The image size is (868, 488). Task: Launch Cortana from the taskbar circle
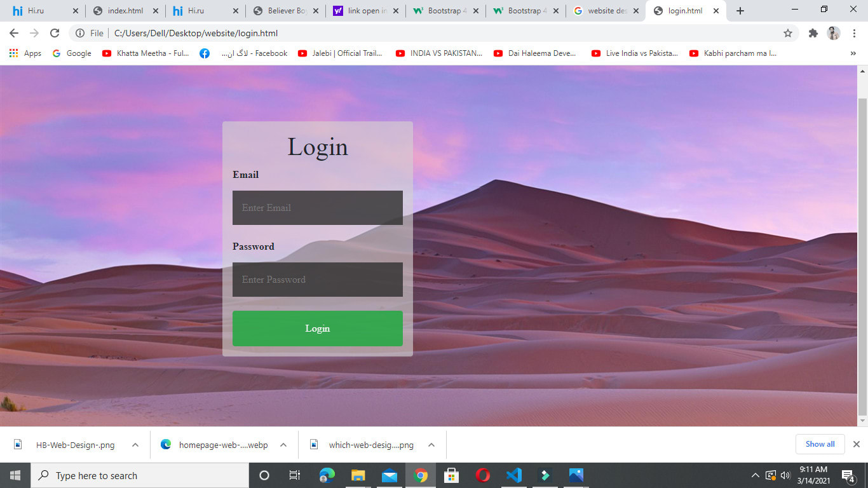(x=264, y=475)
